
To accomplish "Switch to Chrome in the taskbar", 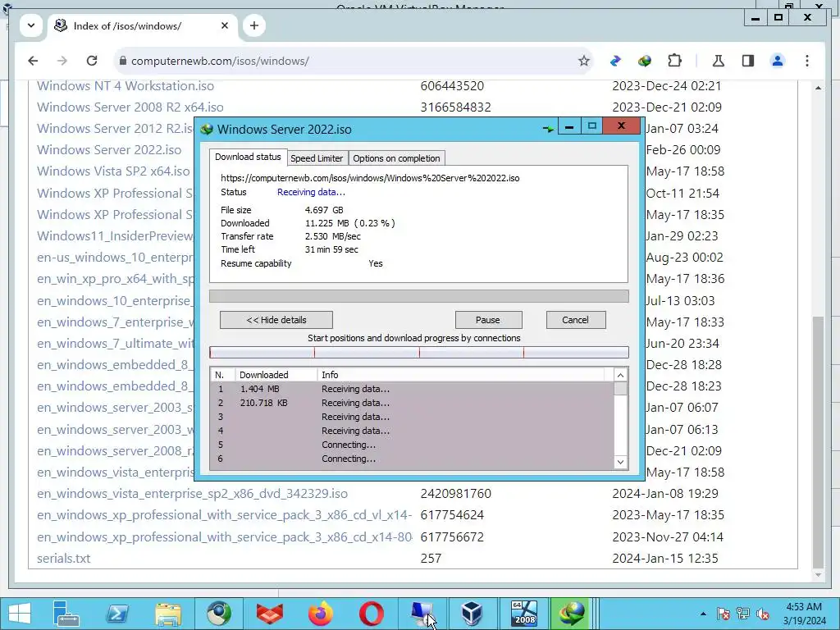I will point(219,614).
